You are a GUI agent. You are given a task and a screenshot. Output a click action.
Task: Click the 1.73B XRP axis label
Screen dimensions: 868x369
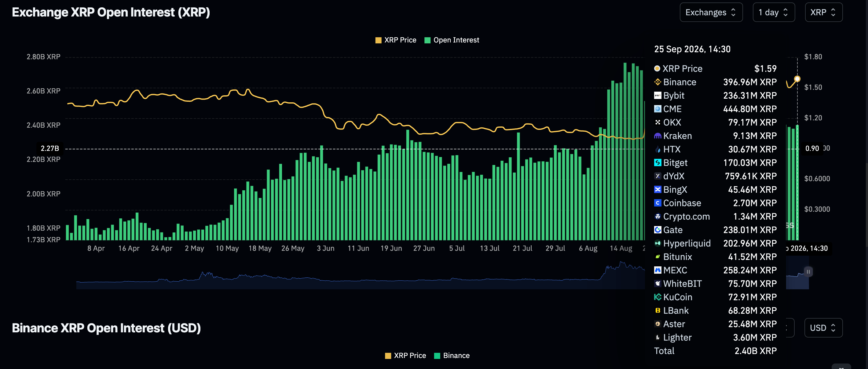(43, 239)
